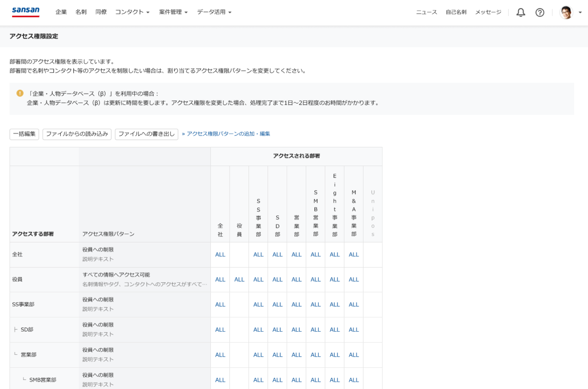Image resolution: width=588 pixels, height=389 pixels.
Task: Open the account menu arrow beside avatar
Action: tap(580, 13)
